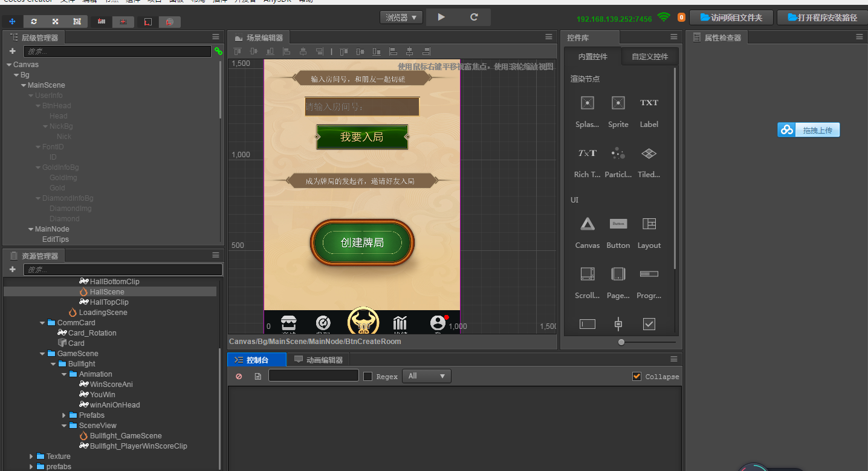Click the 打开程序安装路径 button
The width and height of the screenshot is (868, 471).
pos(822,18)
